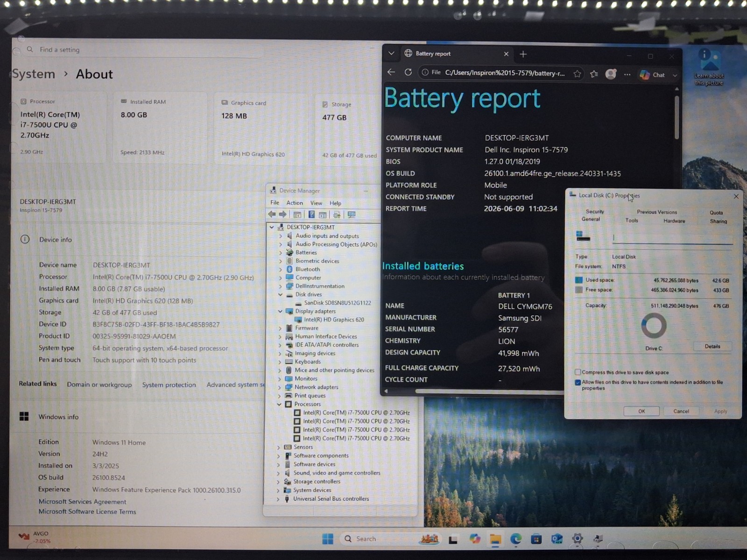Image resolution: width=747 pixels, height=560 pixels.
Task: Open Copilot Chat in Edge
Action: tap(652, 75)
